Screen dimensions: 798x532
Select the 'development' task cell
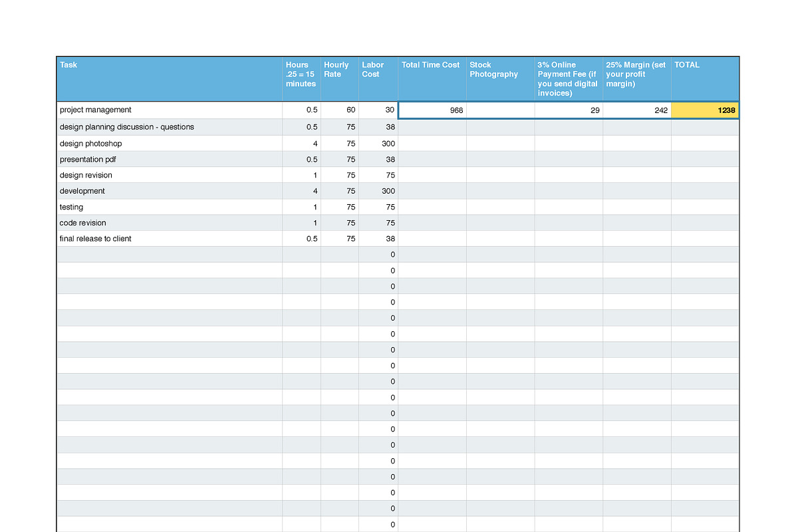point(170,192)
